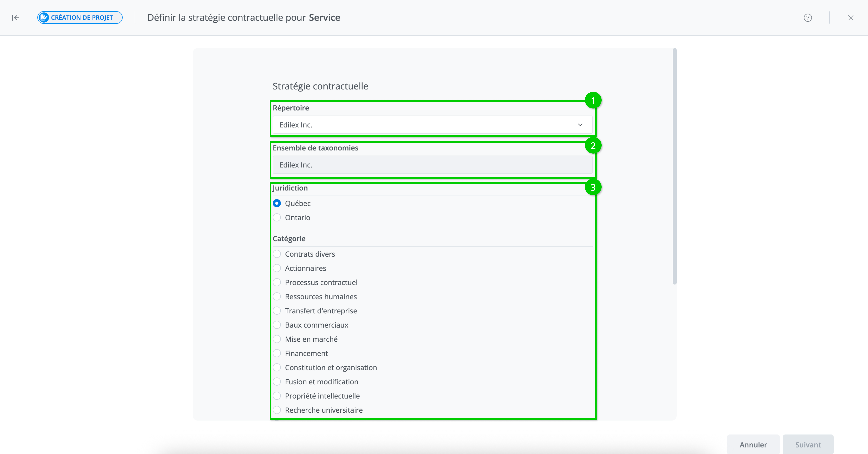This screenshot has width=868, height=454.
Task: Click the Annuler button
Action: click(753, 445)
